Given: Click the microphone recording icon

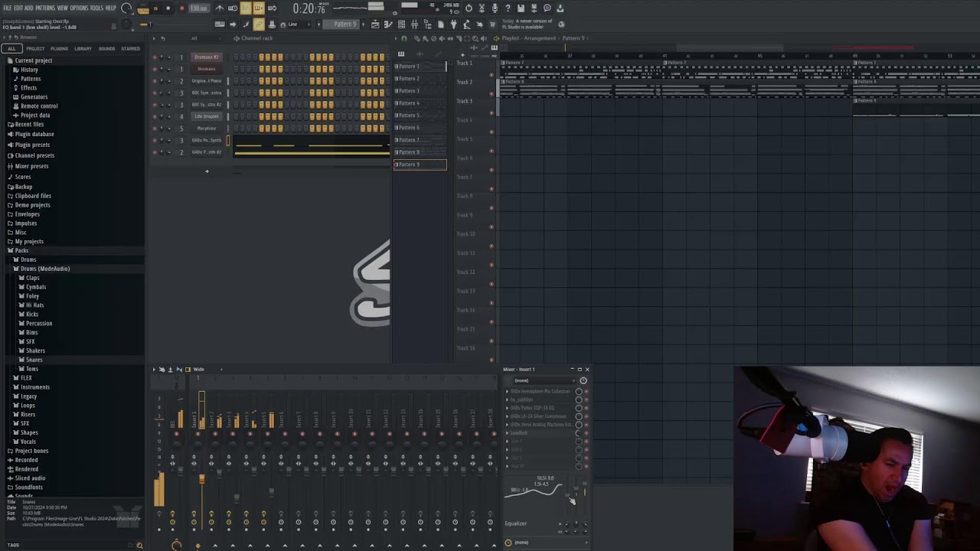Looking at the screenshot, I should 495,8.
